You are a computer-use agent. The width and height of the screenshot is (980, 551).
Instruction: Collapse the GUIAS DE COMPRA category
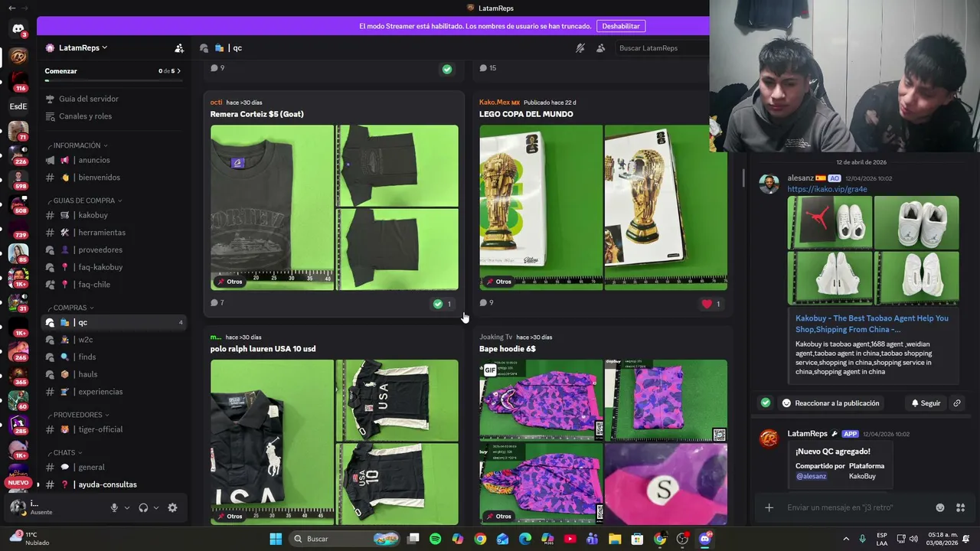pyautogui.click(x=87, y=201)
